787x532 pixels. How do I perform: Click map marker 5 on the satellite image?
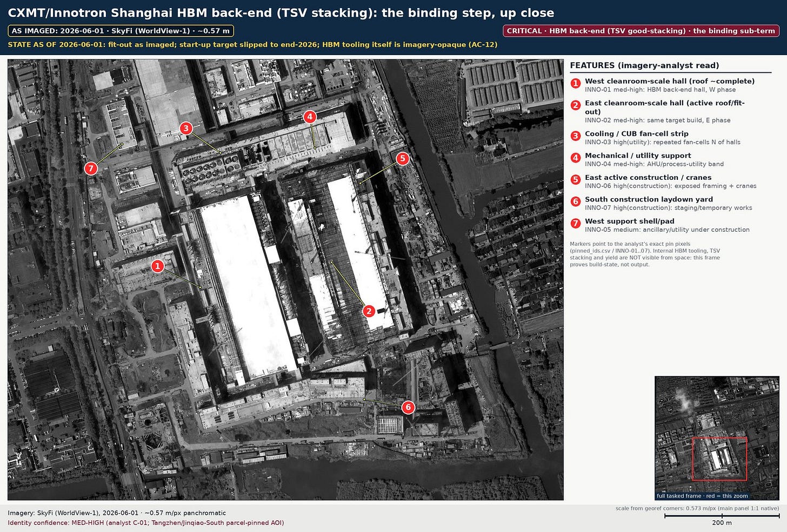click(x=402, y=158)
